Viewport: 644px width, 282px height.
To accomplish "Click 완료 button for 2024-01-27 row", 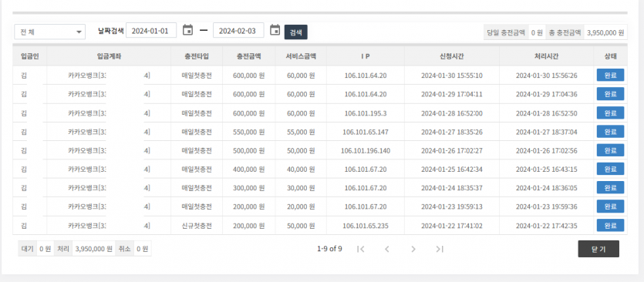I will click(x=610, y=131).
